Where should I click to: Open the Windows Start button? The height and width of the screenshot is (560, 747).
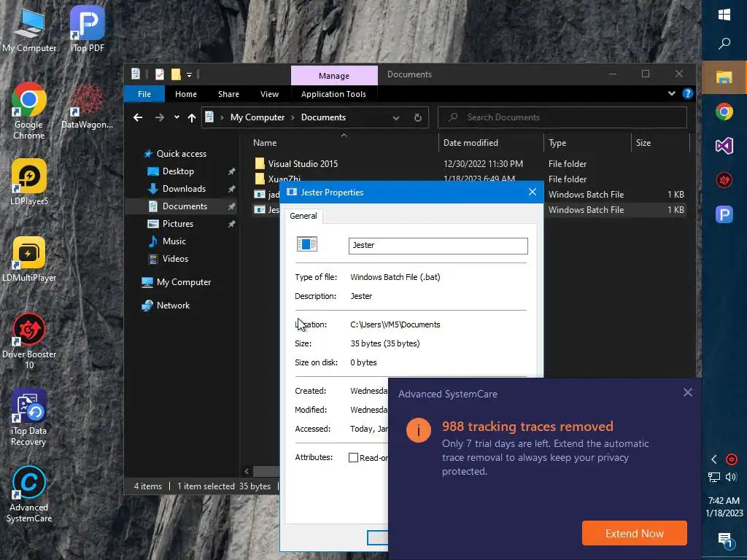(724, 15)
